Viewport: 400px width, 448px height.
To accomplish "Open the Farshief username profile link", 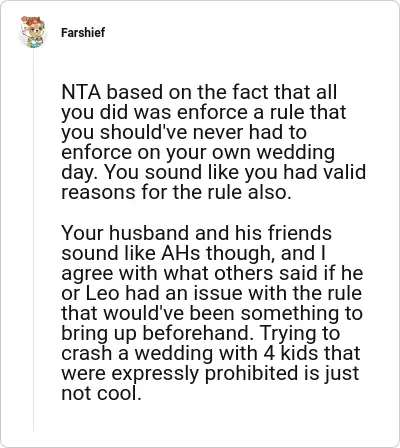I will (x=83, y=33).
